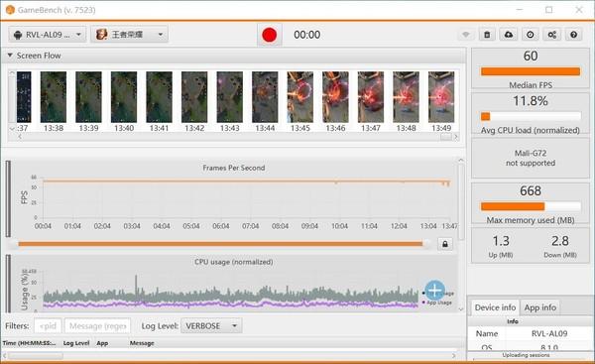Toggle the chart lock icon
This screenshot has height=364, width=595.
445,244
